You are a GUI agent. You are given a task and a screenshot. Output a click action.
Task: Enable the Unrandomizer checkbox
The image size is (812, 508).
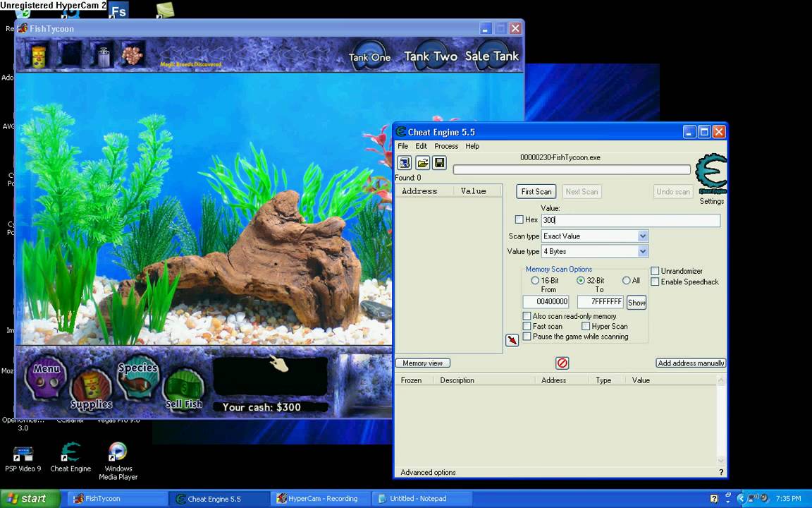(x=655, y=271)
